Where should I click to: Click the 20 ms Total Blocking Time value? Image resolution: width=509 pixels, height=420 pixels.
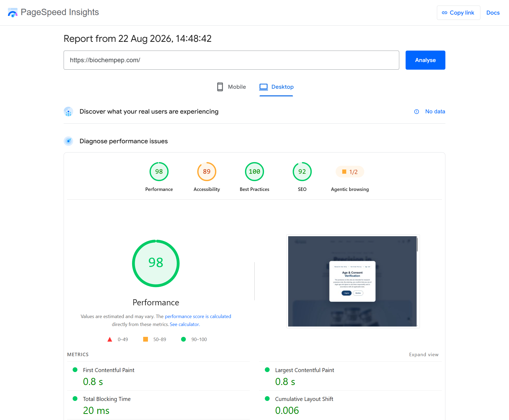(x=96, y=410)
